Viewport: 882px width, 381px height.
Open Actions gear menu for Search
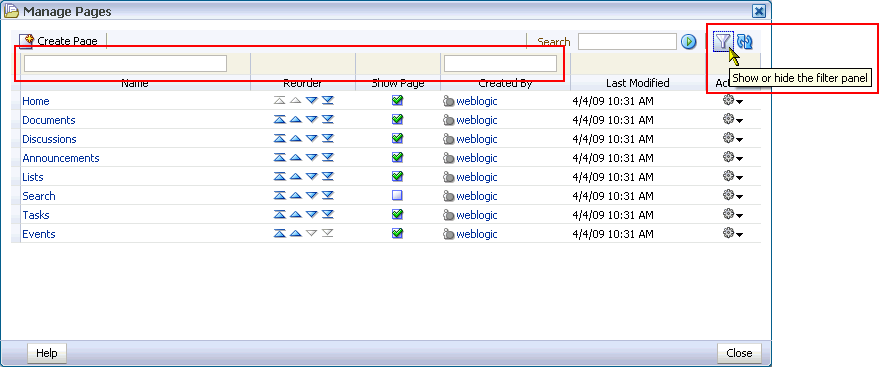(x=732, y=196)
